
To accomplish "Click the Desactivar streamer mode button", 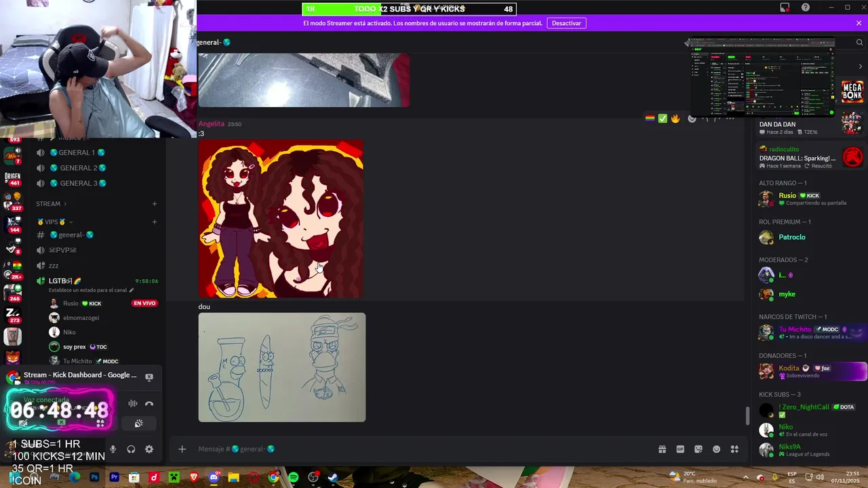I will click(566, 23).
